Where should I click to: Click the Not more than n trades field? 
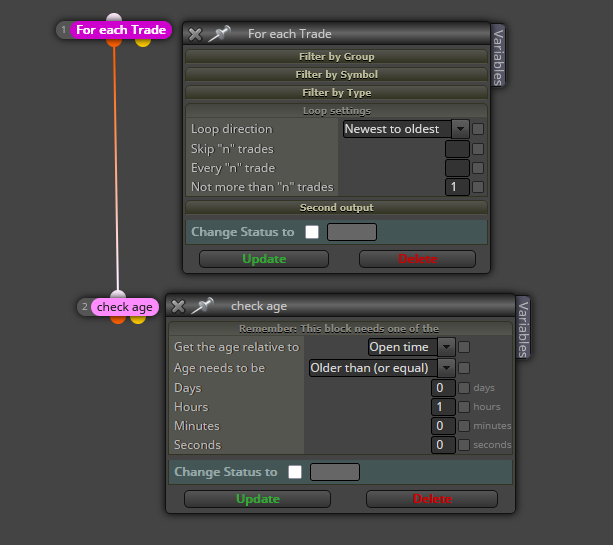point(457,187)
